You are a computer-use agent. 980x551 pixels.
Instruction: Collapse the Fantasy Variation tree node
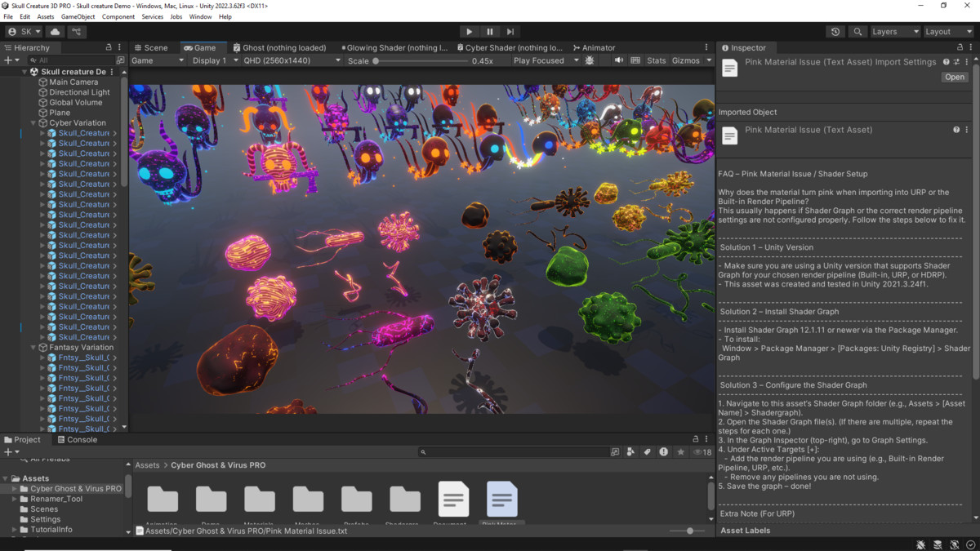pyautogui.click(x=34, y=347)
